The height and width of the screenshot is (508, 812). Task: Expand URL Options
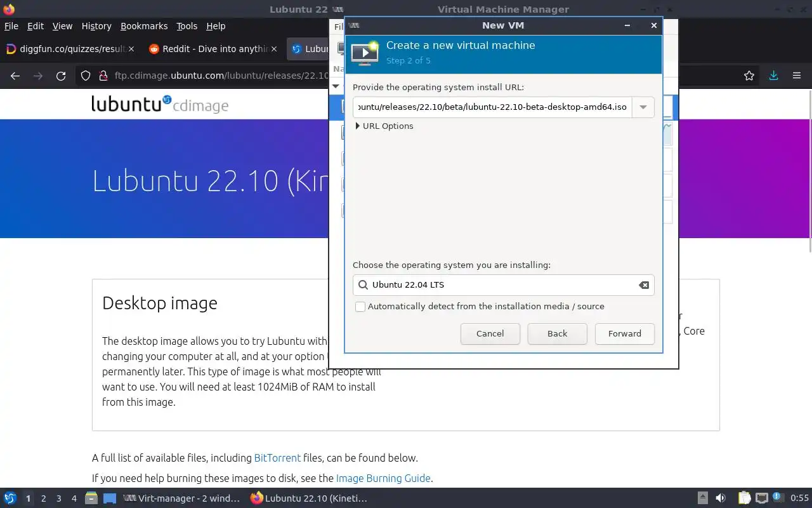(384, 126)
